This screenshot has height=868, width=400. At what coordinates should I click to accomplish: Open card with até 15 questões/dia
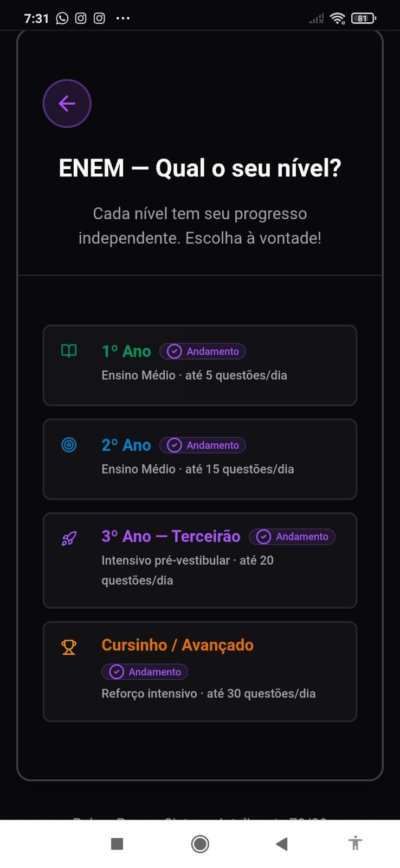(x=200, y=459)
